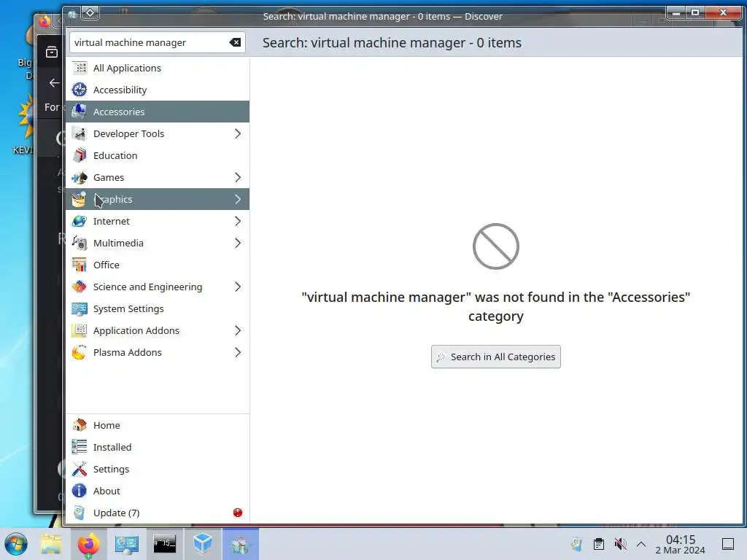Open the Update (7) page

click(158, 513)
